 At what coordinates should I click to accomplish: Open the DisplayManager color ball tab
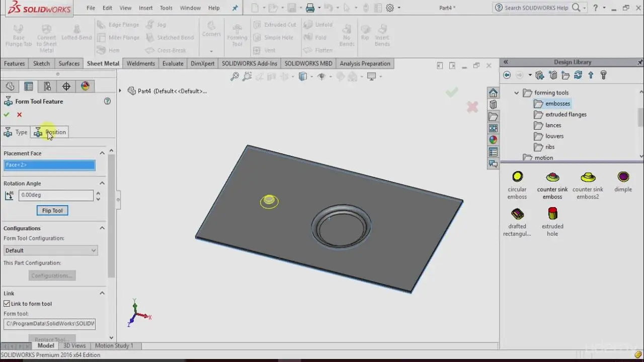[85, 86]
